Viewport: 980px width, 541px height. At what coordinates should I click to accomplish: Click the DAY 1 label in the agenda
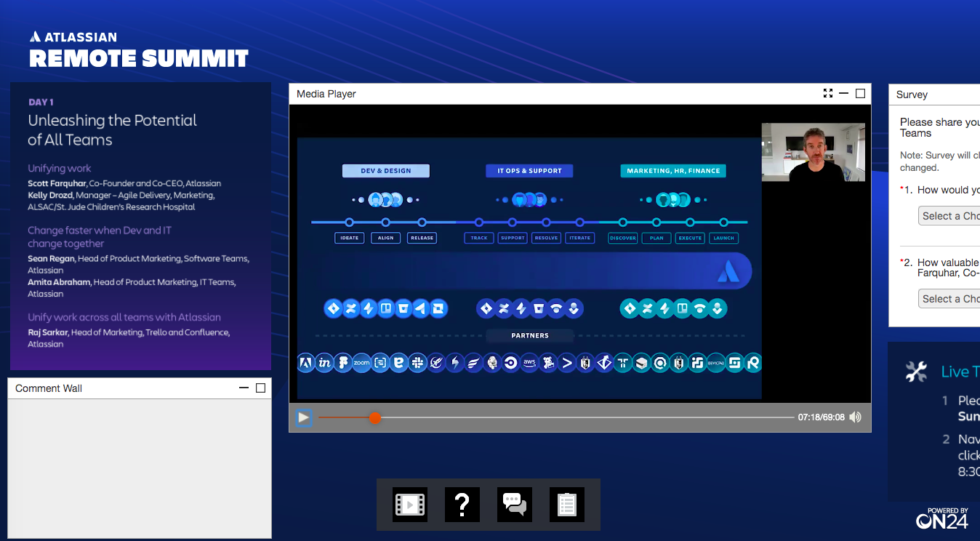click(x=41, y=103)
